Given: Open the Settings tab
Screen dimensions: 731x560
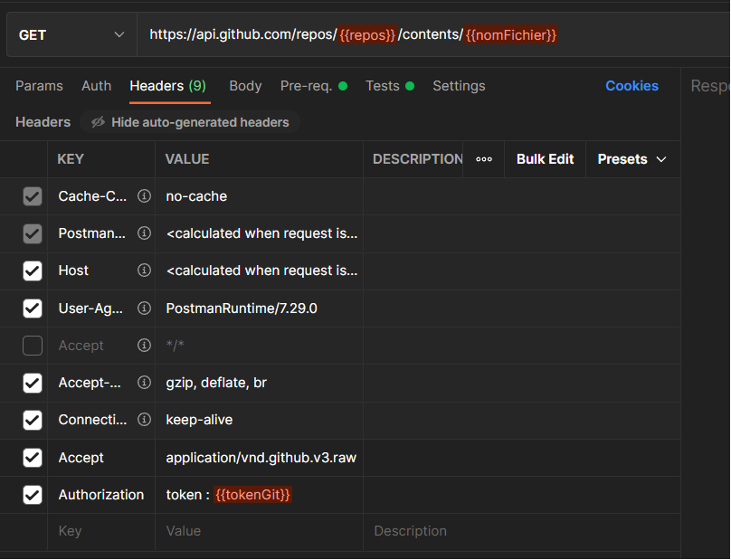Looking at the screenshot, I should [459, 86].
